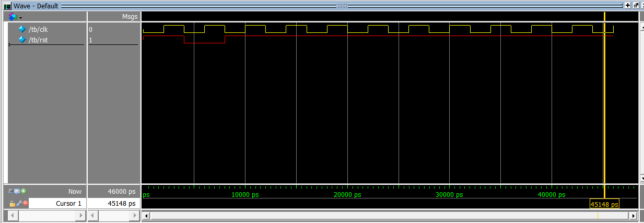The height and width of the screenshot is (223, 644).
Task: Open Cursor 1 properties wrench icon
Action: (x=19, y=203)
